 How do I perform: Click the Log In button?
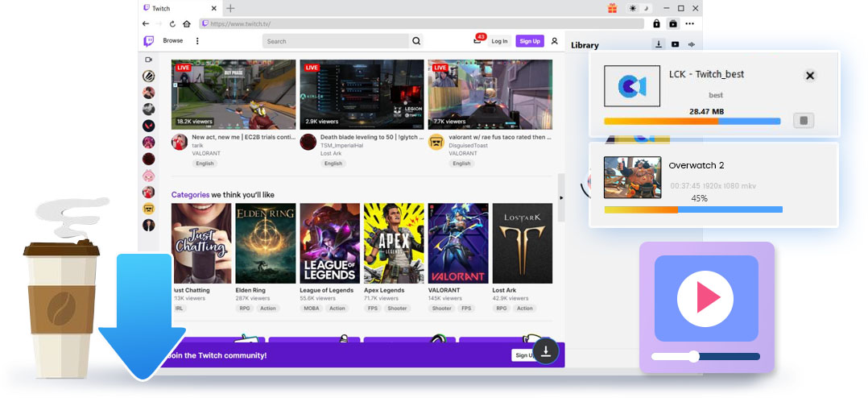(x=499, y=41)
